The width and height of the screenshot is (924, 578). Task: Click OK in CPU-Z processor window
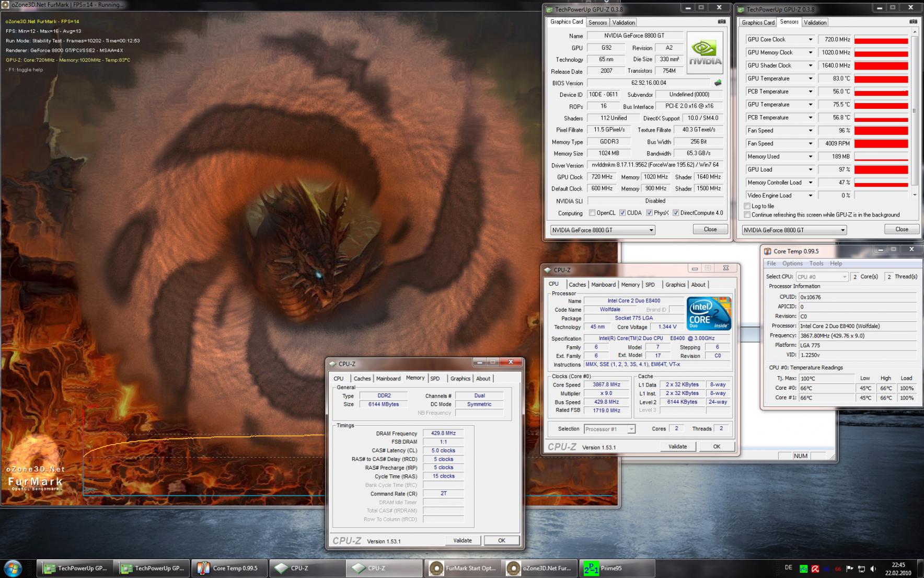pyautogui.click(x=717, y=447)
